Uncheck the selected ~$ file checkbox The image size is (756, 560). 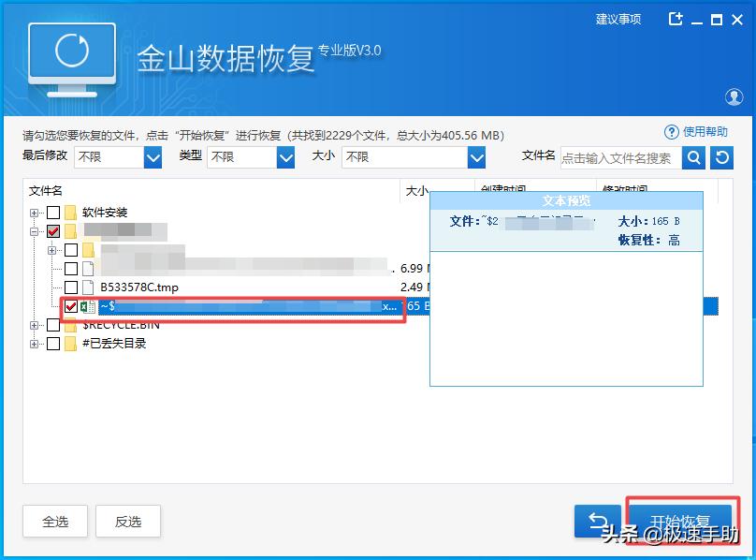[72, 307]
